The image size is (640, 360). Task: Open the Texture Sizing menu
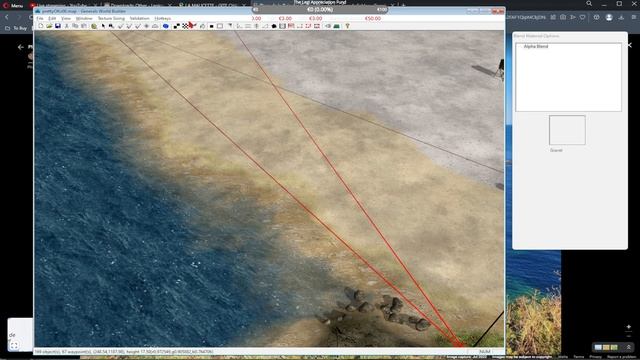point(111,18)
